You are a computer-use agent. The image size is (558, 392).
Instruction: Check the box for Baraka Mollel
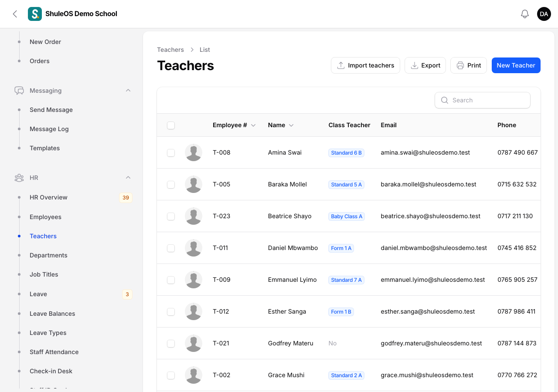point(171,185)
